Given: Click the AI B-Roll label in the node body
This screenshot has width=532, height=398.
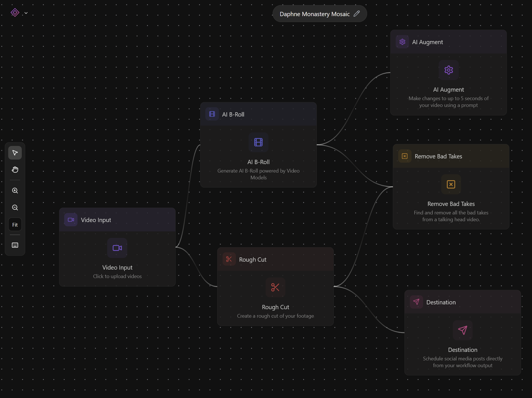Looking at the screenshot, I should pos(259,162).
